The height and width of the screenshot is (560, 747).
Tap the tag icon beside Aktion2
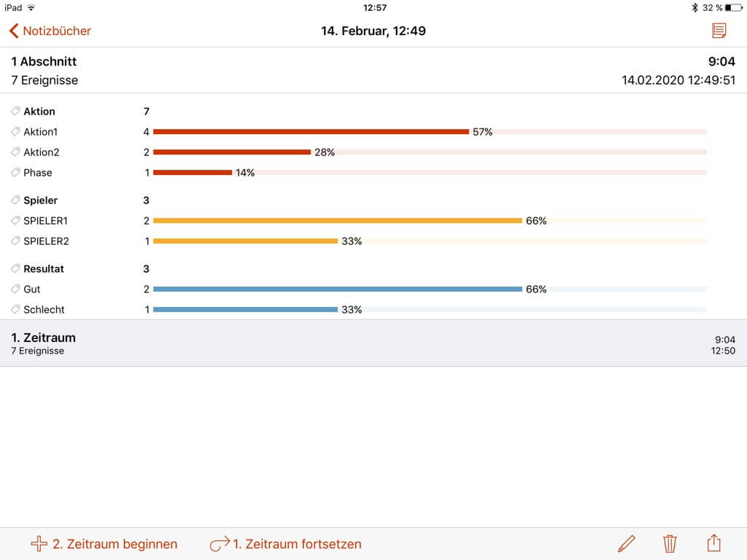tap(16, 152)
